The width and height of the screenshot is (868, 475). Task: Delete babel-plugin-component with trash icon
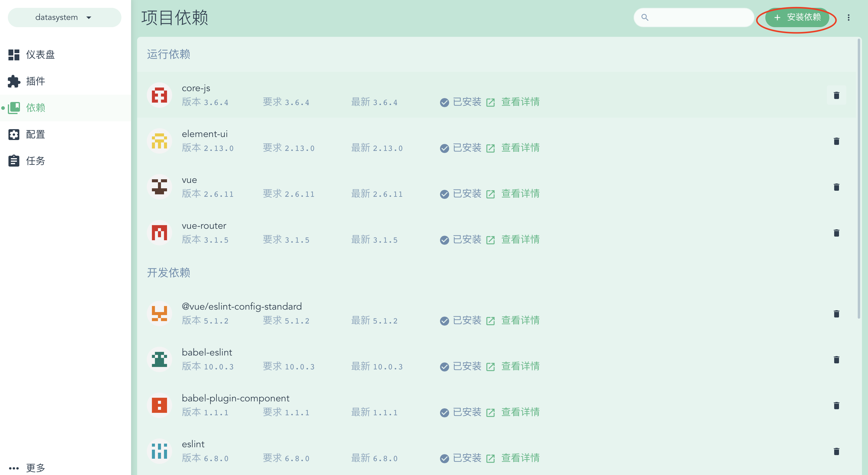836,405
